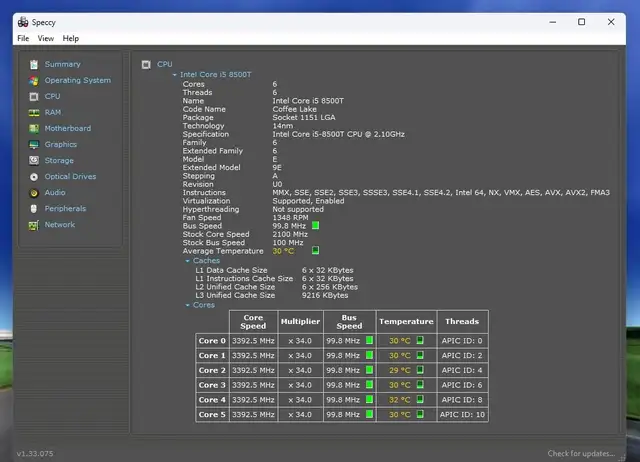Open the Operating System sidebar icon
The image size is (640, 462).
pos(34,80)
